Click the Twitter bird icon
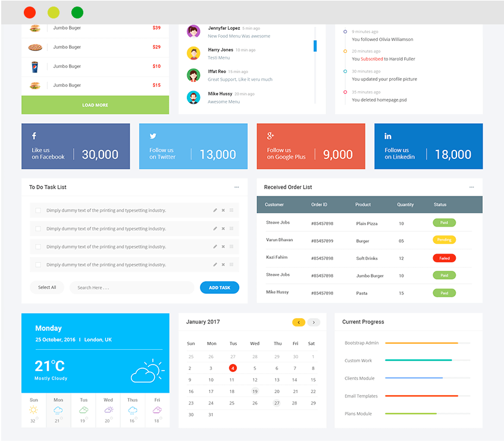 pos(152,136)
